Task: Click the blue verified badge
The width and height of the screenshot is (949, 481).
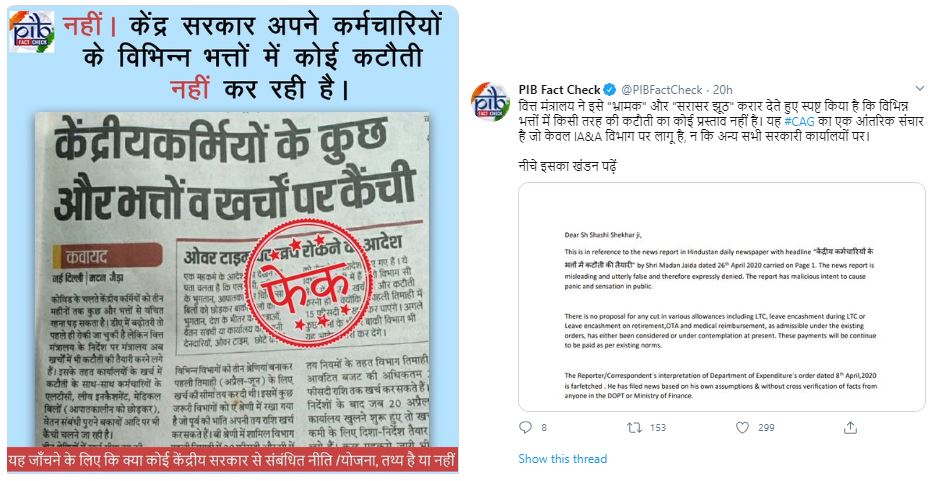Action: [x=610, y=90]
